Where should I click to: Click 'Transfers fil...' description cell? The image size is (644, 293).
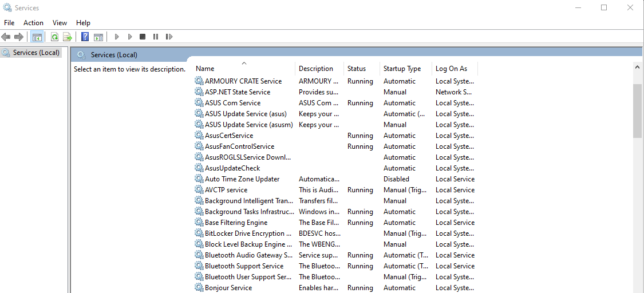(x=318, y=201)
